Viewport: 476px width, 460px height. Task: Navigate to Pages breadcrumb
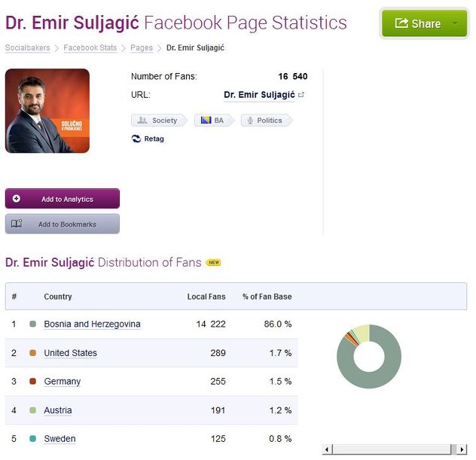pyautogui.click(x=141, y=48)
